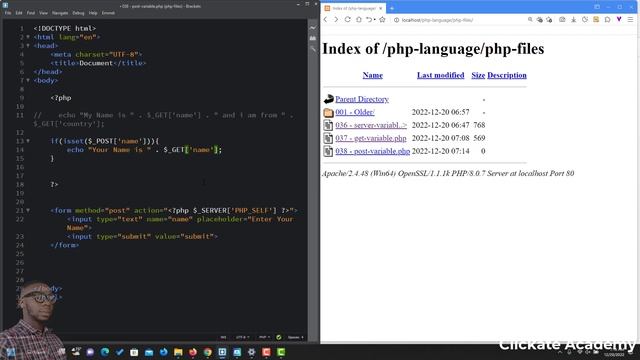Viewport: 640px width, 360px height.
Task: Select the 'Index of /php-language' browser tab
Action: pyautogui.click(x=353, y=8)
